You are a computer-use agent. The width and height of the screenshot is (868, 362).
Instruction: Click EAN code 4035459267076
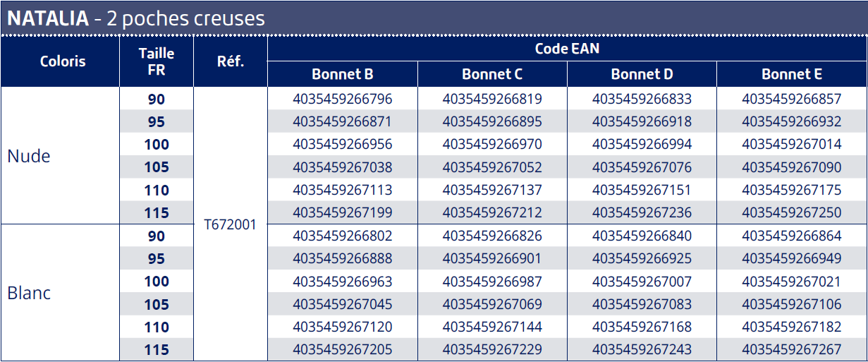point(642,168)
